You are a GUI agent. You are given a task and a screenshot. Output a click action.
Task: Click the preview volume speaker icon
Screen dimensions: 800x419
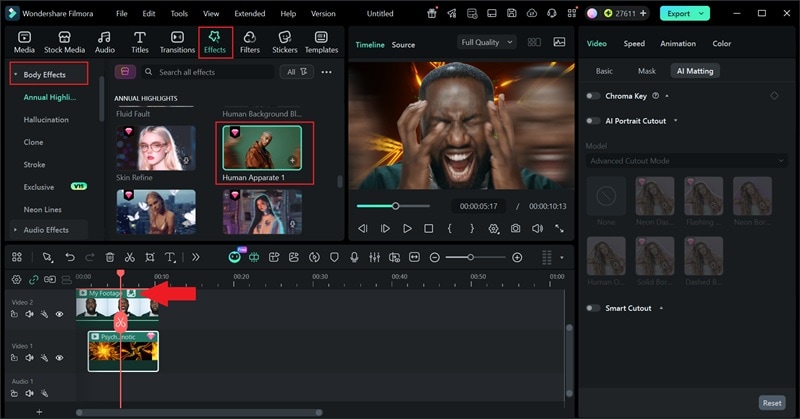(x=537, y=229)
